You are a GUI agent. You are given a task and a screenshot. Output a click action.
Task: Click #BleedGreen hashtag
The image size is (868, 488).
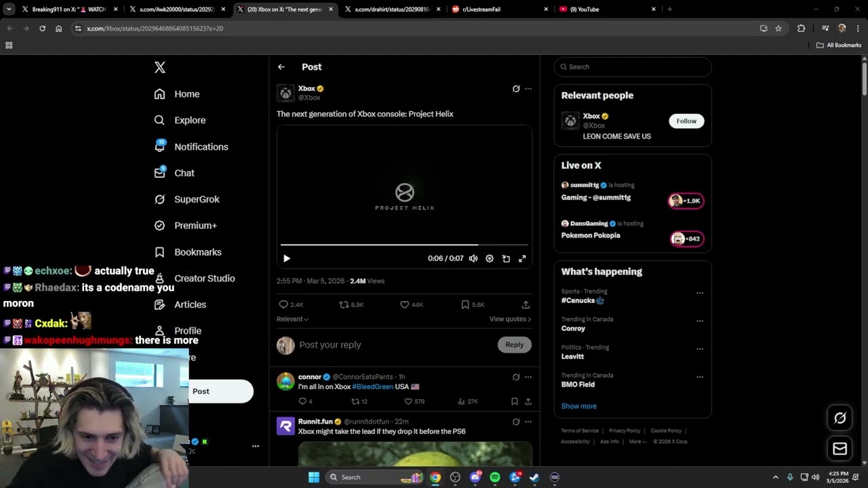tap(372, 386)
